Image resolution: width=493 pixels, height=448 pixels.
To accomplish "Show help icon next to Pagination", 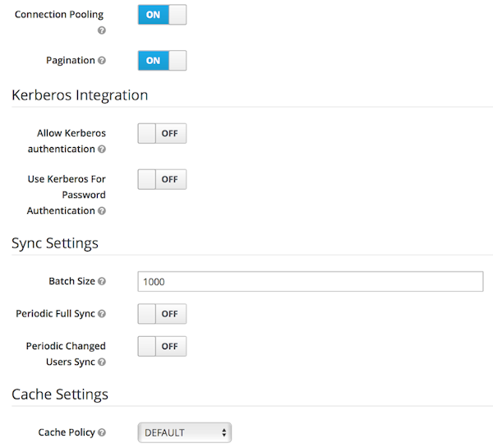I will click(x=102, y=60).
